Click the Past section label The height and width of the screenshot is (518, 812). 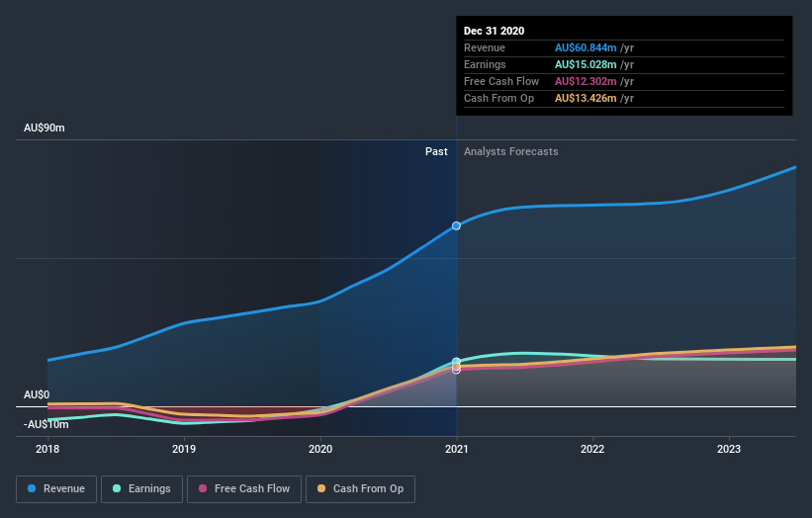click(436, 151)
